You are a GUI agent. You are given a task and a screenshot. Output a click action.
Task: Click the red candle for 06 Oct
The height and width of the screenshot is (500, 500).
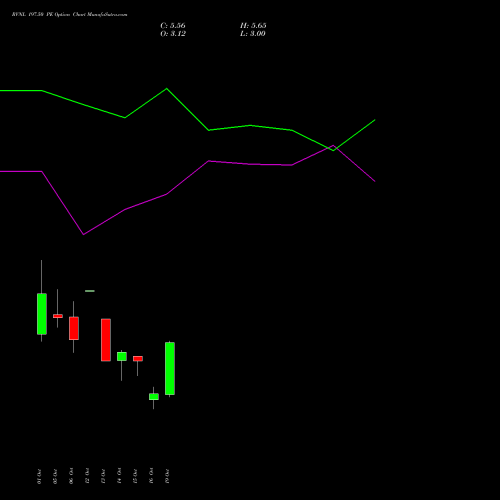pos(74,328)
